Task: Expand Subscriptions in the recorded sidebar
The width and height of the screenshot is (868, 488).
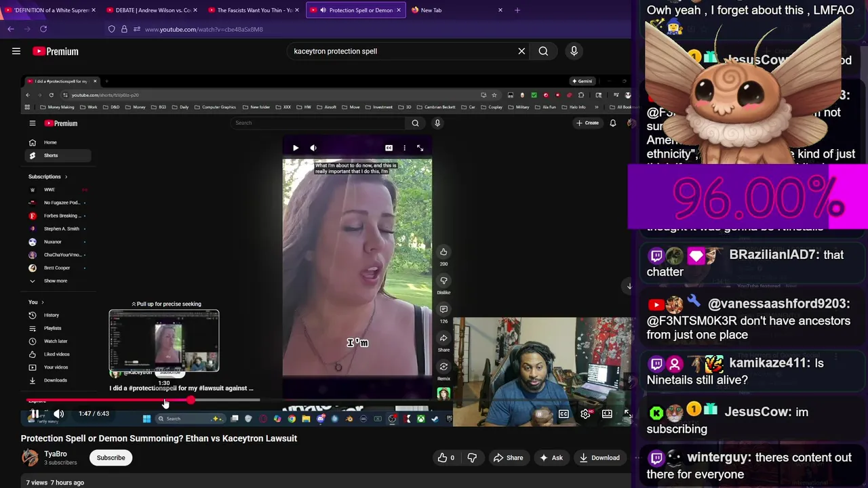Action: (47, 176)
